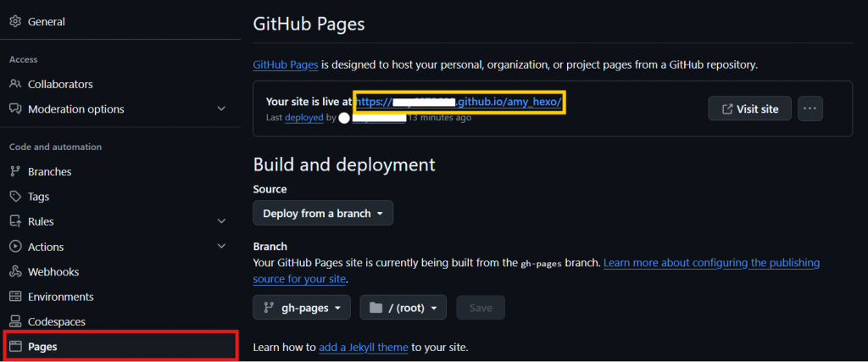This screenshot has width=868, height=362.
Task: Click the Tags label icon
Action: point(15,197)
